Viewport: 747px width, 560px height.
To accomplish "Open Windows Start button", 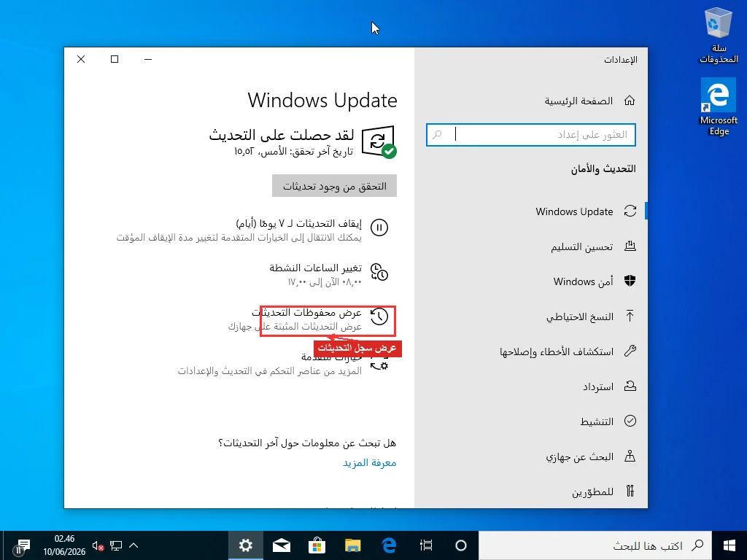I will point(729,545).
